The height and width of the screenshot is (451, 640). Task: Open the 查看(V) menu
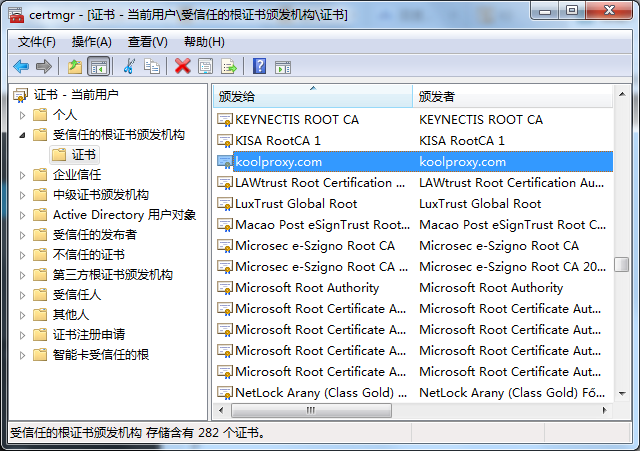click(x=148, y=42)
